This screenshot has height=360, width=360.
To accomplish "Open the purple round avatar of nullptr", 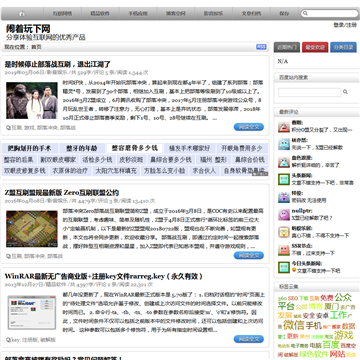I will pyautogui.click(x=284, y=215).
